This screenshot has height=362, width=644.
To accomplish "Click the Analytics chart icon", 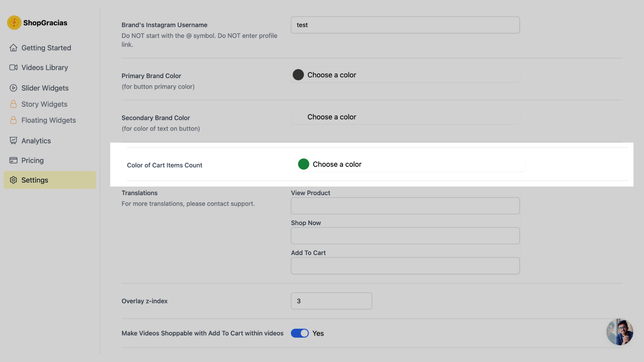I will point(13,141).
